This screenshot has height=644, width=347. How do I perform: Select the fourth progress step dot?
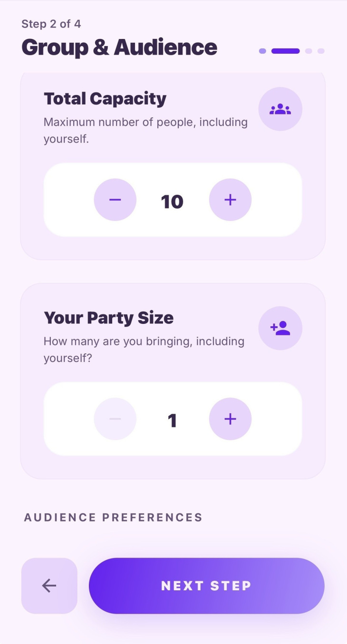[x=321, y=51]
